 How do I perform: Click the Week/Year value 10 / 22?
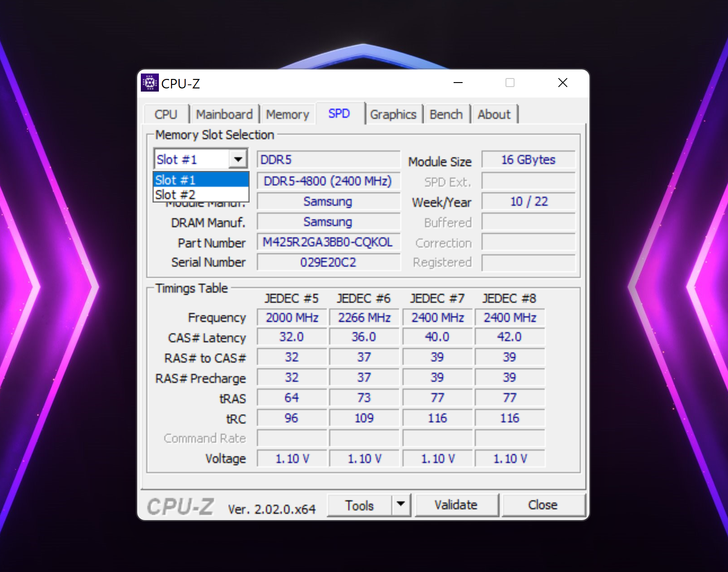click(x=529, y=202)
